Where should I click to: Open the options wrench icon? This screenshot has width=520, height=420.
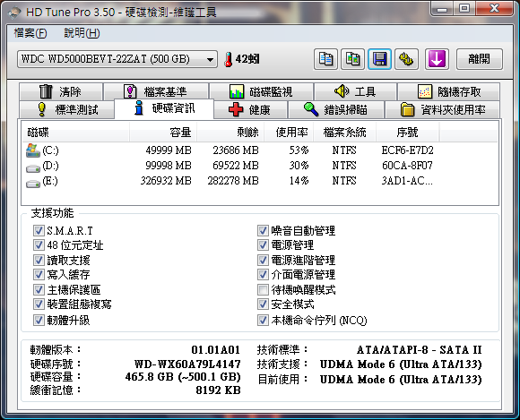pos(406,59)
